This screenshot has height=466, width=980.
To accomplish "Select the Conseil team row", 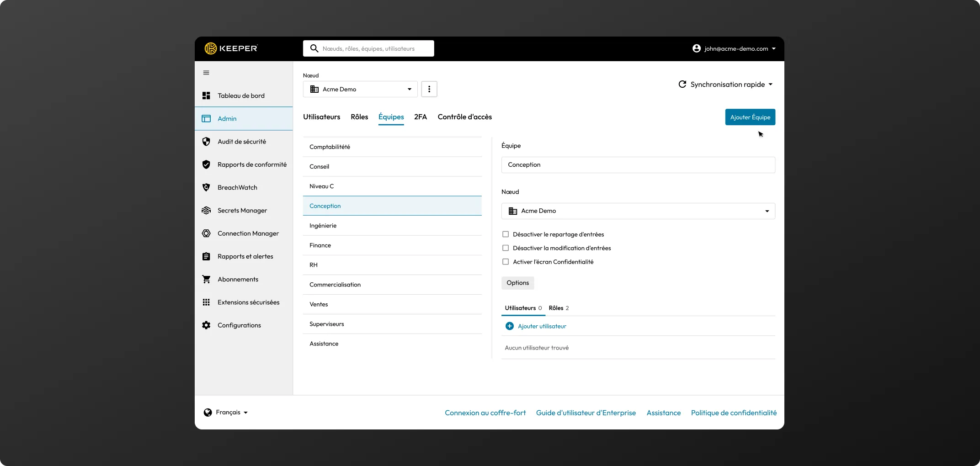I will pos(392,167).
